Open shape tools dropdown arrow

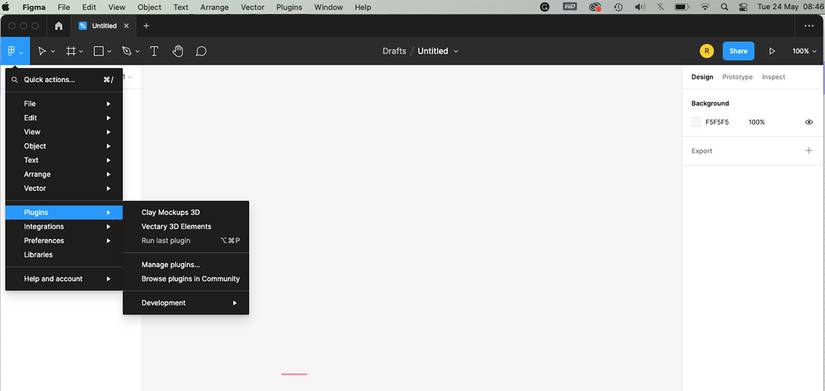point(109,52)
